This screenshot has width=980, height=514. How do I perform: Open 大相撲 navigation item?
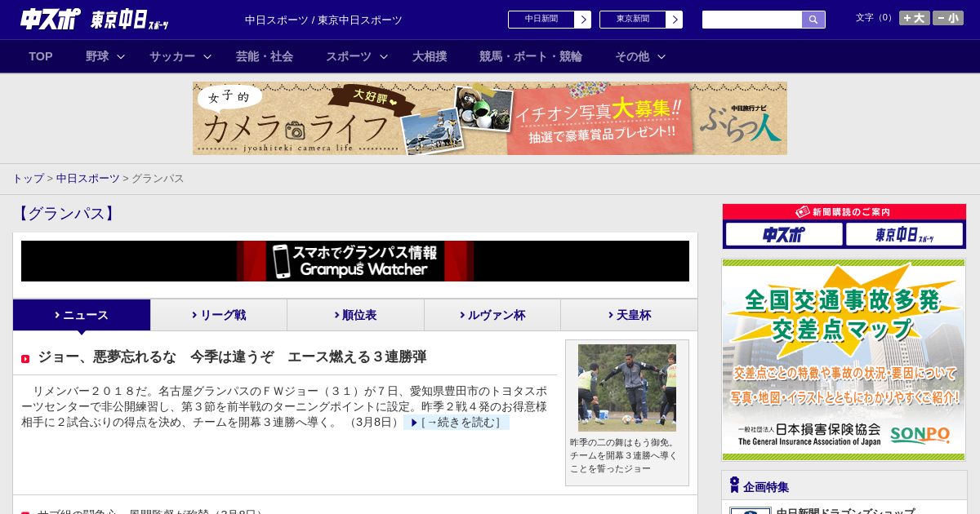click(x=430, y=56)
